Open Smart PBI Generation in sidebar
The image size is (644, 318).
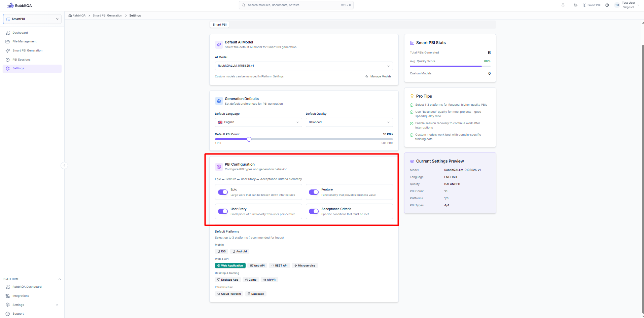[x=32, y=50]
